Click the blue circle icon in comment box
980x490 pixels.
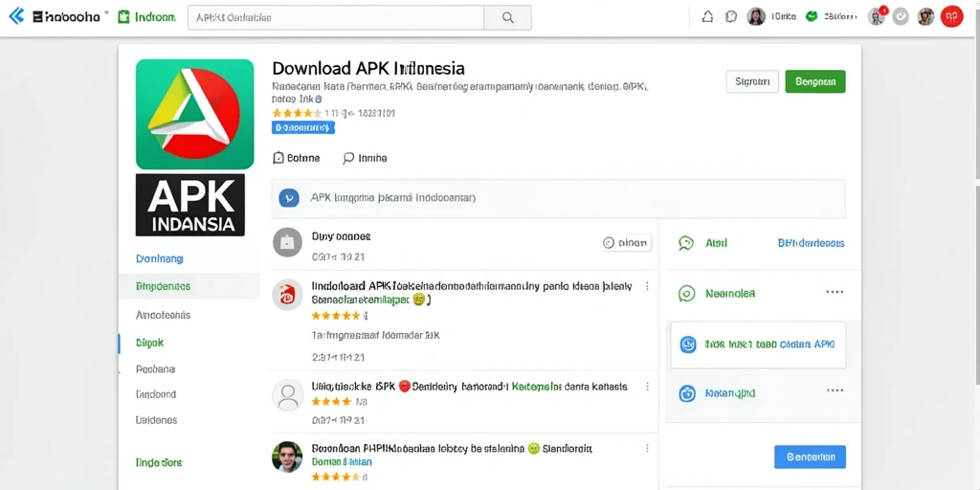289,198
